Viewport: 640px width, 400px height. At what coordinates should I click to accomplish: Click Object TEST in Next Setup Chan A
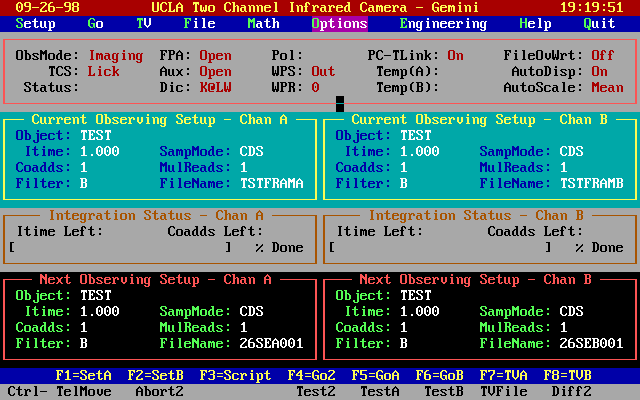pos(96,295)
